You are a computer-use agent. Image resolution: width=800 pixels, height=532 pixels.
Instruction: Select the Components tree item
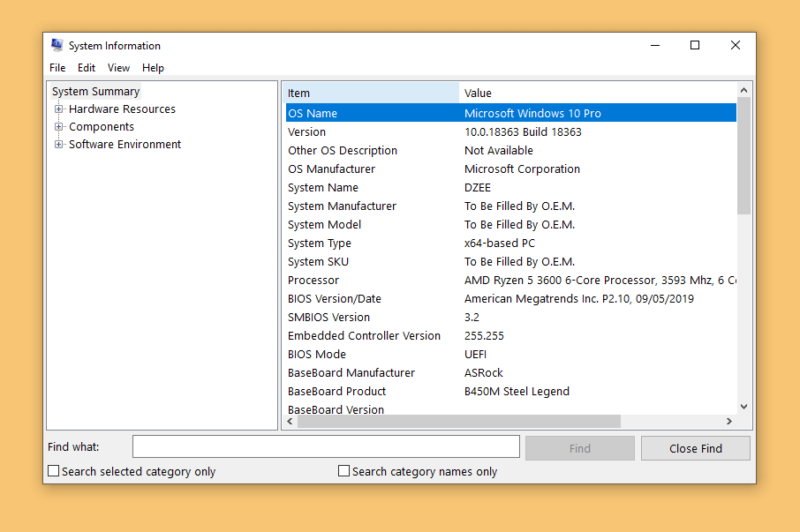pos(102,127)
